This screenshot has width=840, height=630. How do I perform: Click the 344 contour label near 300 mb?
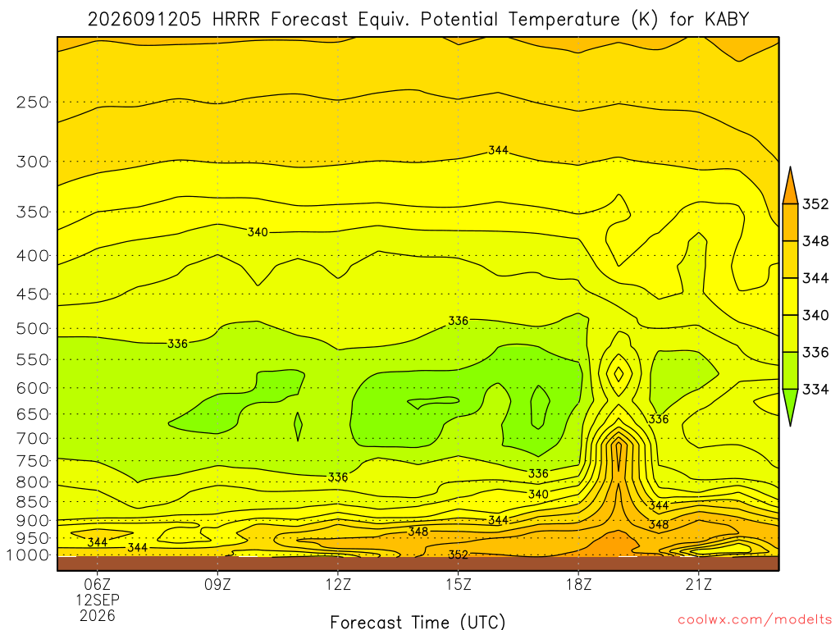click(498, 151)
